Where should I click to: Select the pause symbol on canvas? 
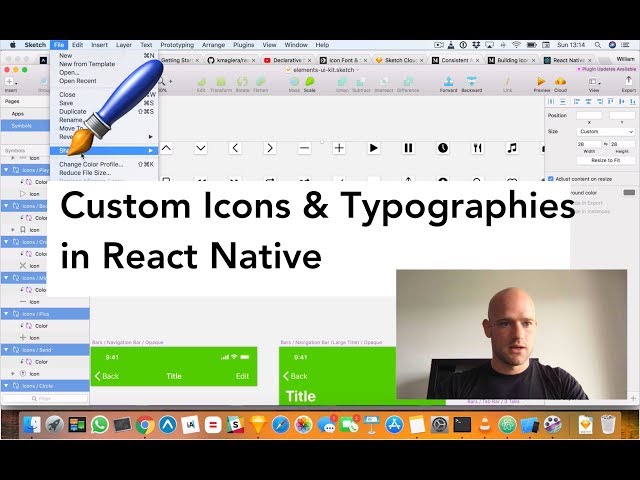(408, 148)
